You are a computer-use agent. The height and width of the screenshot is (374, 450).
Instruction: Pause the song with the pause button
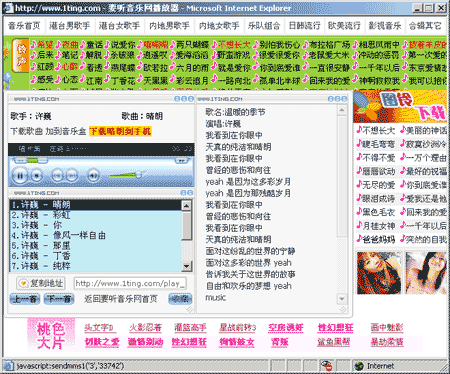[20, 175]
